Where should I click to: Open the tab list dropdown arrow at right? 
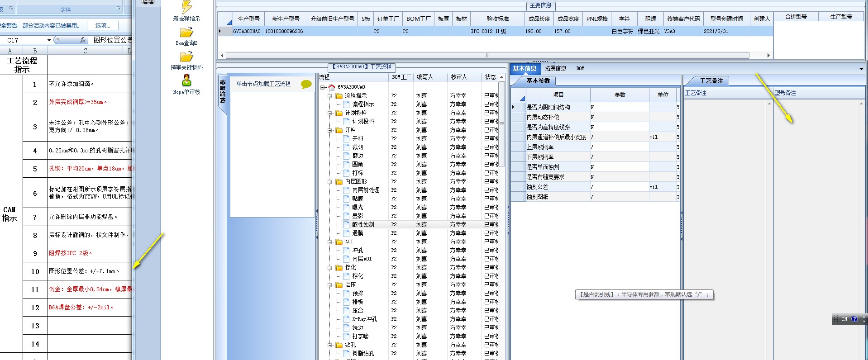(x=861, y=69)
